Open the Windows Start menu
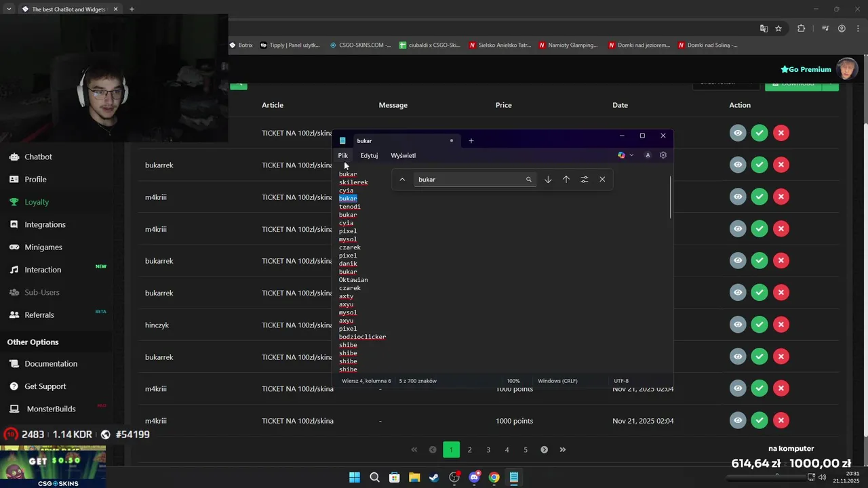Screen dimensions: 868x488 tap(355, 477)
